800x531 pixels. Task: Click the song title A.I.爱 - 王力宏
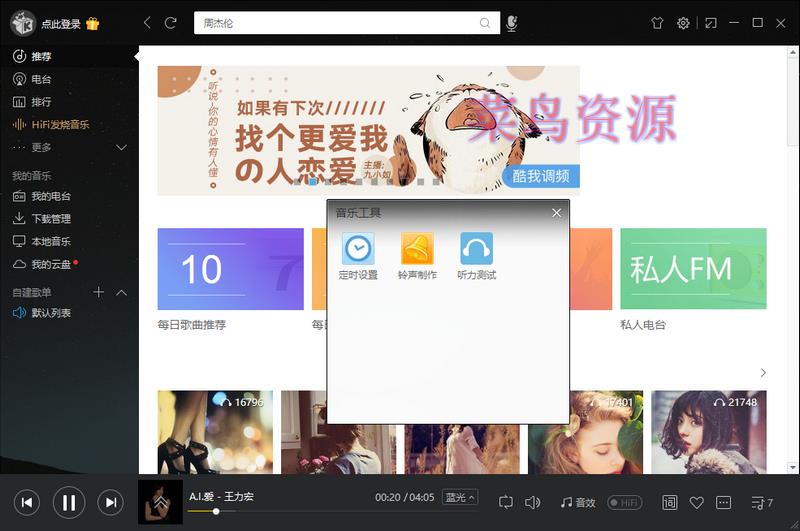[x=221, y=496]
